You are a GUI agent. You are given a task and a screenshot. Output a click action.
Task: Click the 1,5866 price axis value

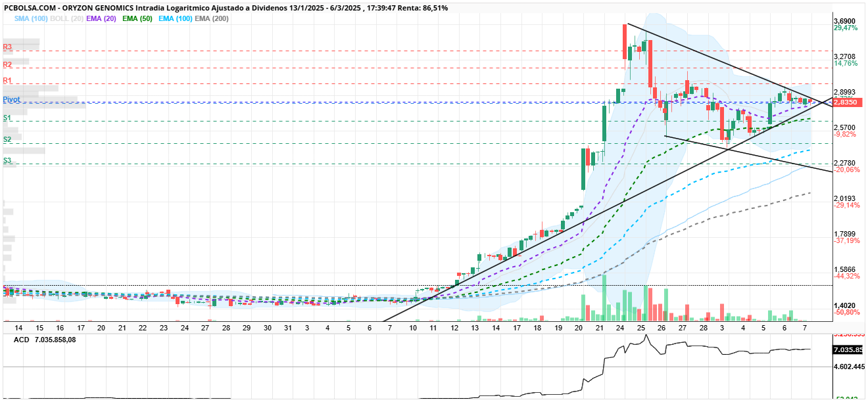pos(844,269)
